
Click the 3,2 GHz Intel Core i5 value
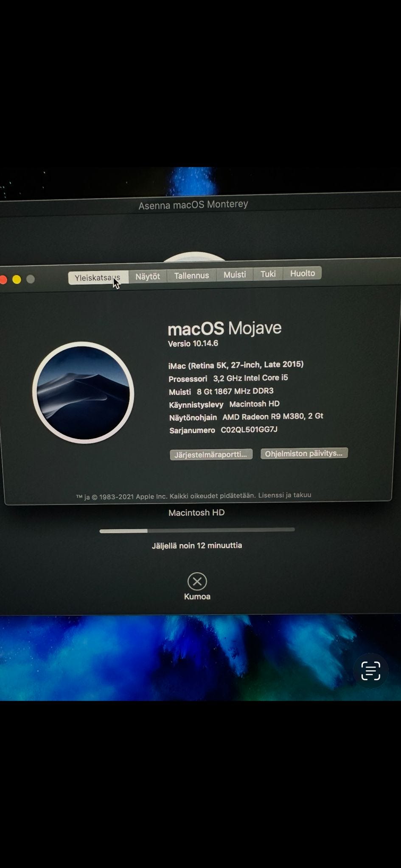pyautogui.click(x=250, y=378)
